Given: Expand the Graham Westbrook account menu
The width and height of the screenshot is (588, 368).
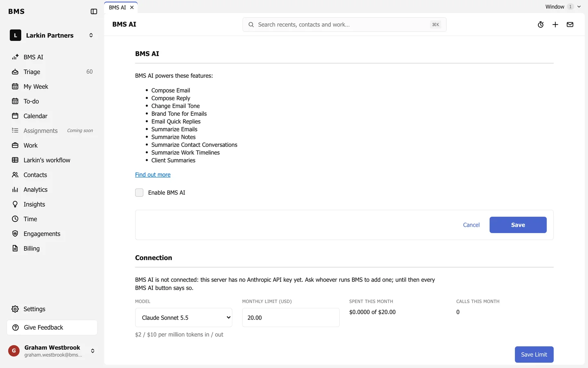Looking at the screenshot, I should click(x=93, y=351).
